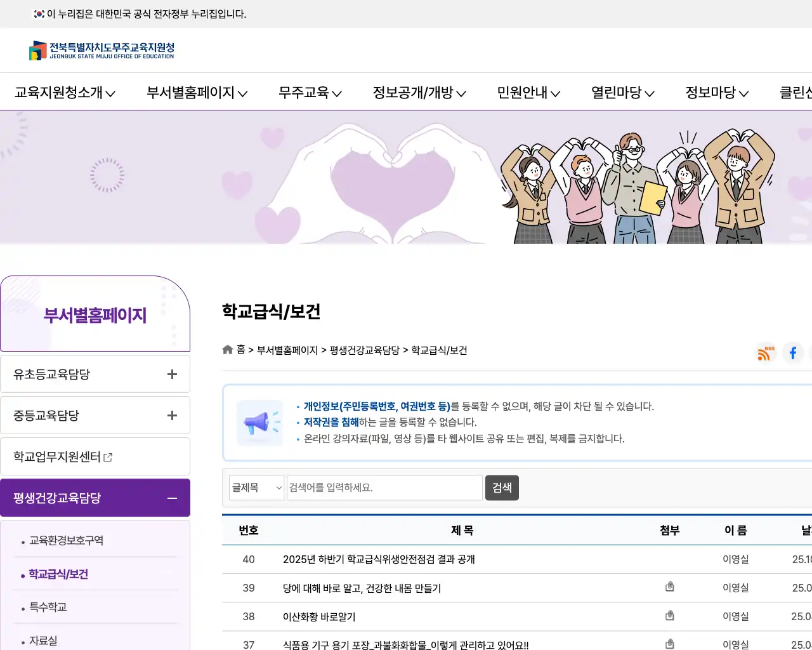Image resolution: width=812 pixels, height=650 pixels.
Task: Click the search keyword input field
Action: (384, 487)
